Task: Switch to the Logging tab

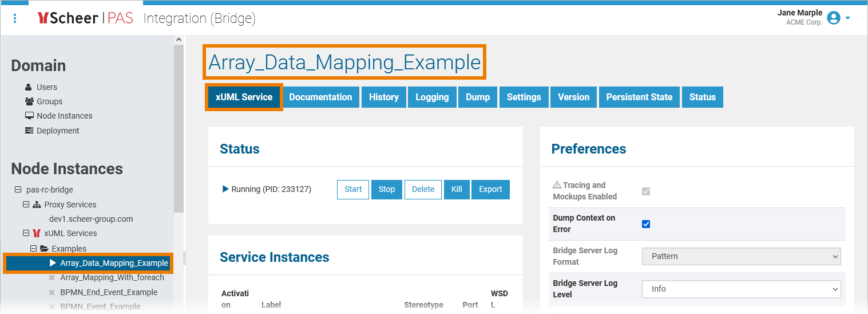Action: tap(432, 97)
